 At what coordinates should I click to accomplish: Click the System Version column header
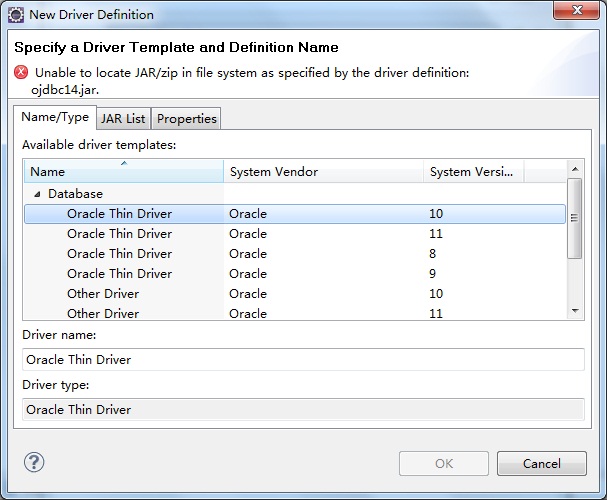point(473,171)
